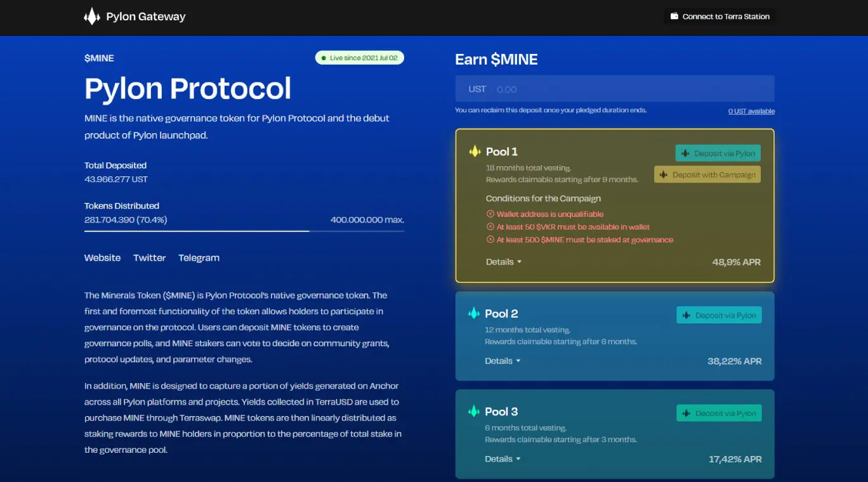The image size is (868, 482).
Task: Click the teal Pool 2 pylon icon
Action: 473,313
